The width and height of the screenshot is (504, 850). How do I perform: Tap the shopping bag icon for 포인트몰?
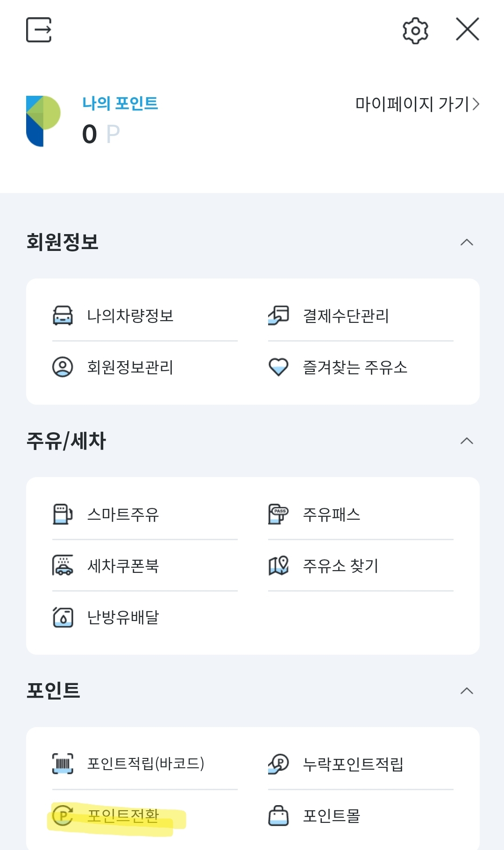point(278,815)
